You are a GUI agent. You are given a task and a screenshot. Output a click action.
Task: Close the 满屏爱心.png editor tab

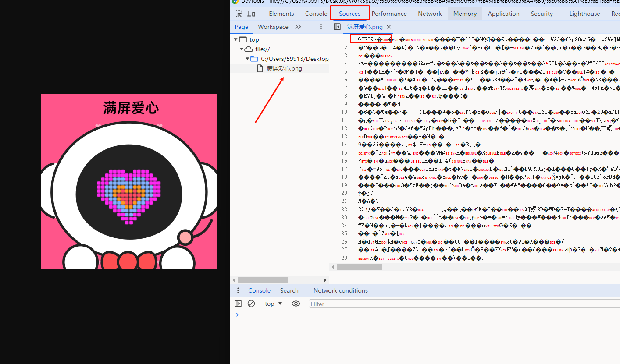coord(388,27)
